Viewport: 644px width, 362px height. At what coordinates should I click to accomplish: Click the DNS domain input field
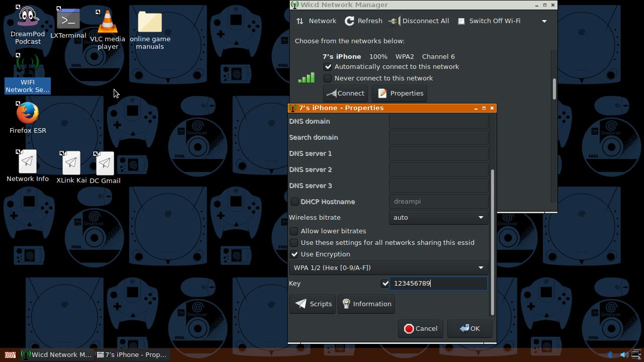[439, 121]
